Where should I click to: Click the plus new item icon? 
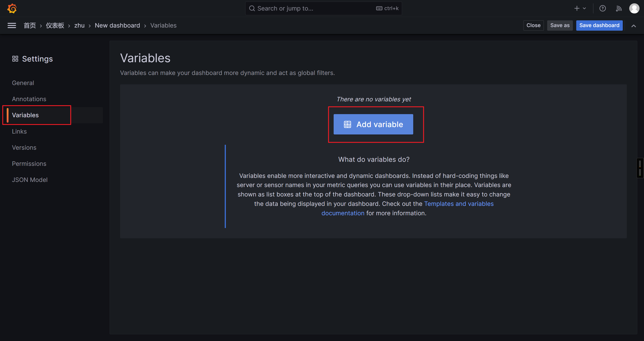coord(577,8)
